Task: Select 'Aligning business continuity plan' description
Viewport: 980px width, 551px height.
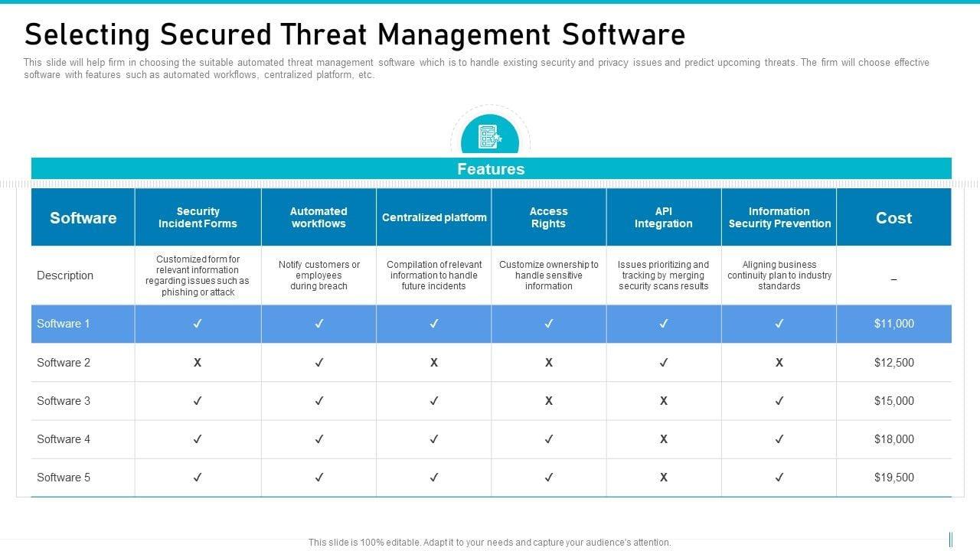Action: (x=779, y=275)
